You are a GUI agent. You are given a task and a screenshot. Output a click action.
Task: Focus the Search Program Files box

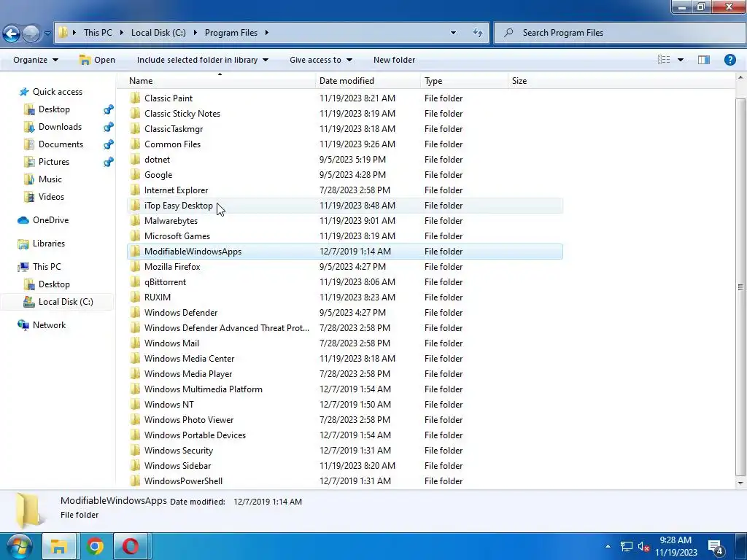[620, 33]
